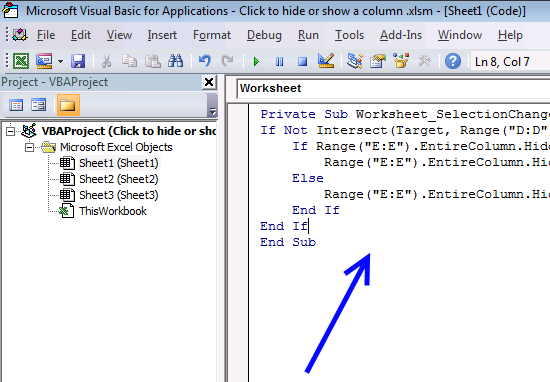The image size is (550, 382).
Task: Click the Ln 8, Col 7 position indicator
Action: click(502, 62)
